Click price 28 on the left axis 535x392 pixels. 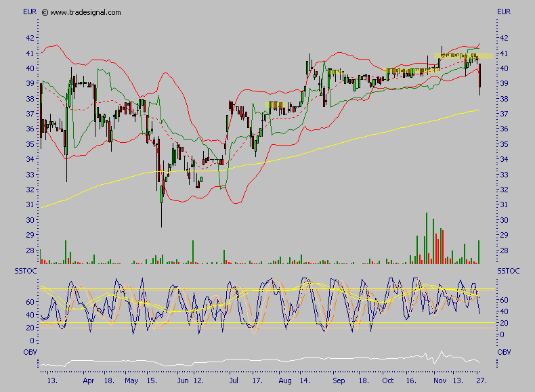coord(30,251)
